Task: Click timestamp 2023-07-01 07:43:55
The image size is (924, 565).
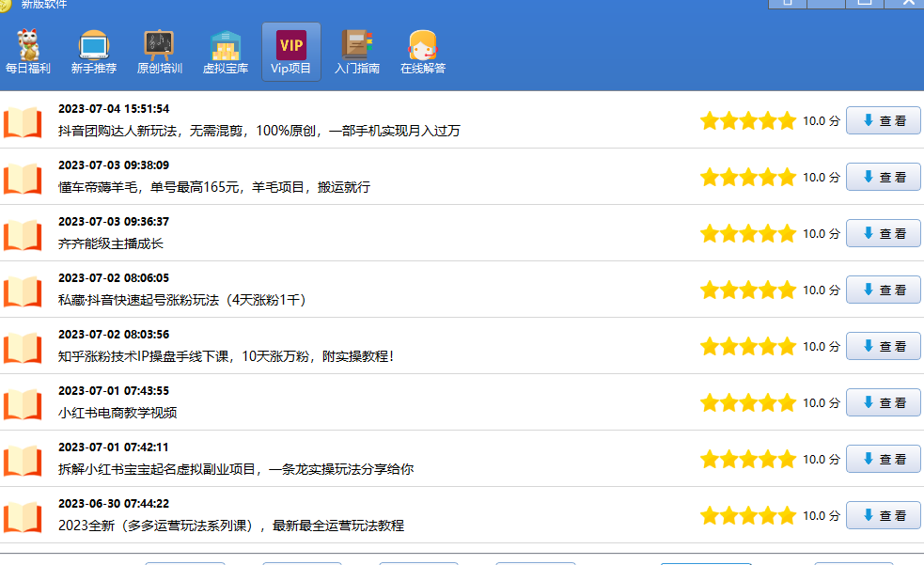Action: click(114, 391)
